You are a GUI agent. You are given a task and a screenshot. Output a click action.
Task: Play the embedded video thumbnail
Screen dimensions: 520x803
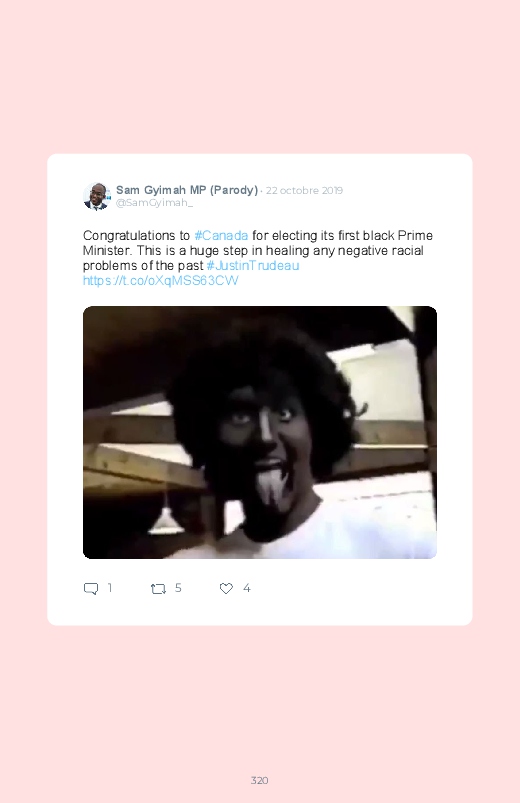260,432
